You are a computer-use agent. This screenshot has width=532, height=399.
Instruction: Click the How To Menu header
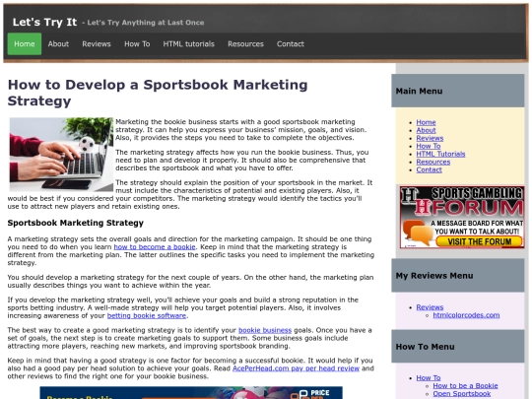pyautogui.click(x=458, y=347)
